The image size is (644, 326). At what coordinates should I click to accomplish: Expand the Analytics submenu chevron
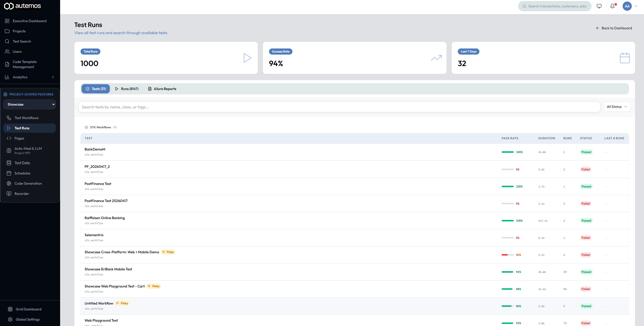(53, 77)
